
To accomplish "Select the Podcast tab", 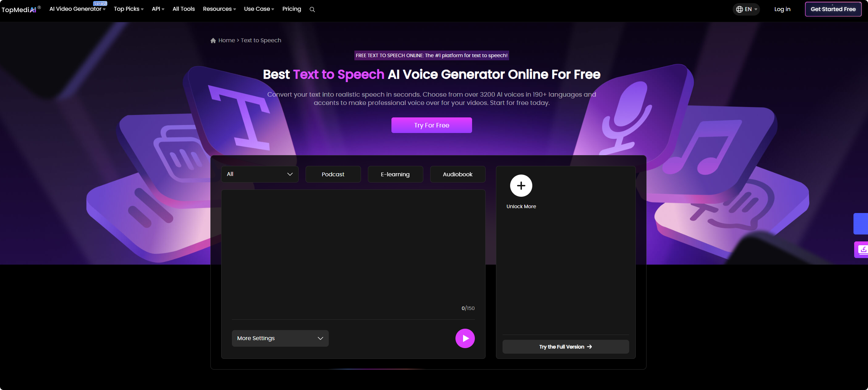I will (333, 174).
